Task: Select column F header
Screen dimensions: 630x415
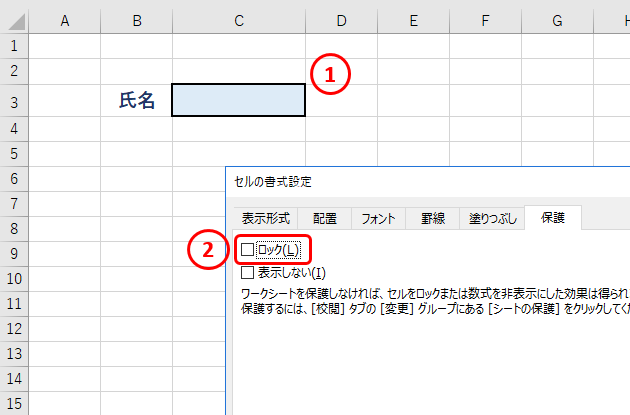Action: point(485,21)
